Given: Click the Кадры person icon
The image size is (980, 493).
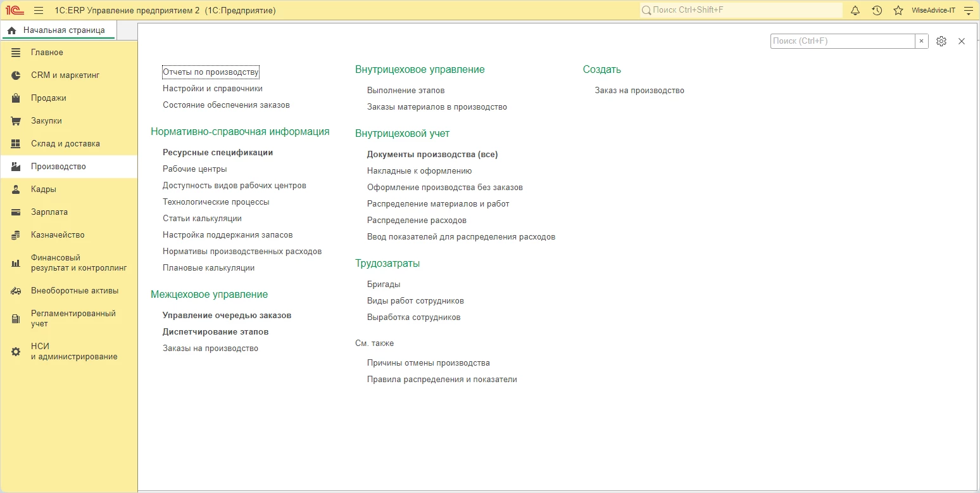Looking at the screenshot, I should click(x=16, y=189).
